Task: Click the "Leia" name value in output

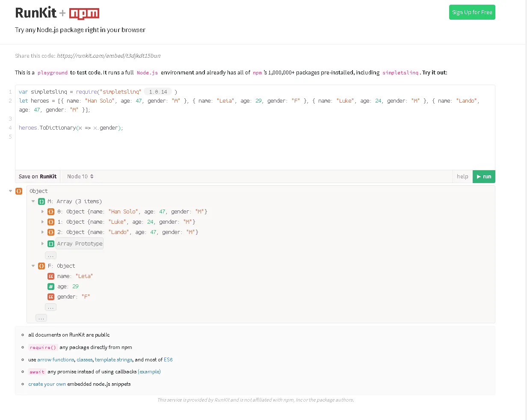Action: (x=84, y=276)
